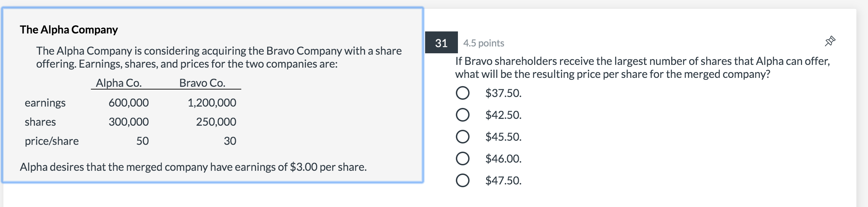Viewport: 868px width, 207px height.
Task: Click the price/share row label
Action: 52,141
